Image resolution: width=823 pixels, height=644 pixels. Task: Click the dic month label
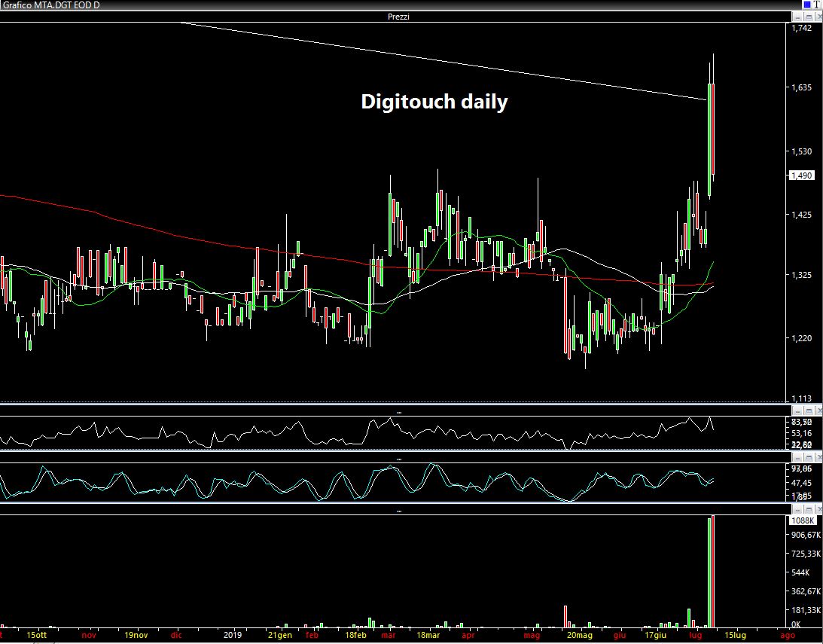click(176, 635)
